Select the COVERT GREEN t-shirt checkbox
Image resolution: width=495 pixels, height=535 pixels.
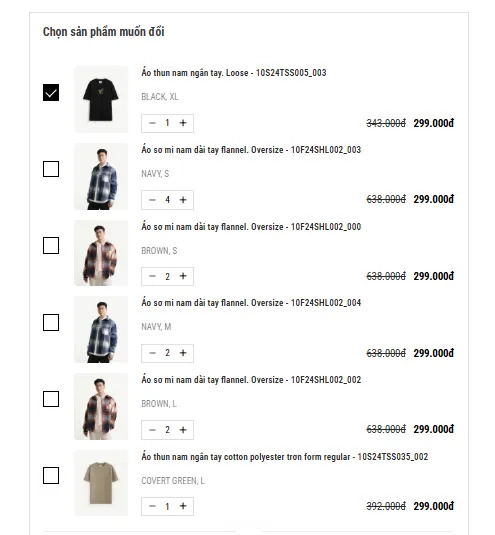coord(51,476)
